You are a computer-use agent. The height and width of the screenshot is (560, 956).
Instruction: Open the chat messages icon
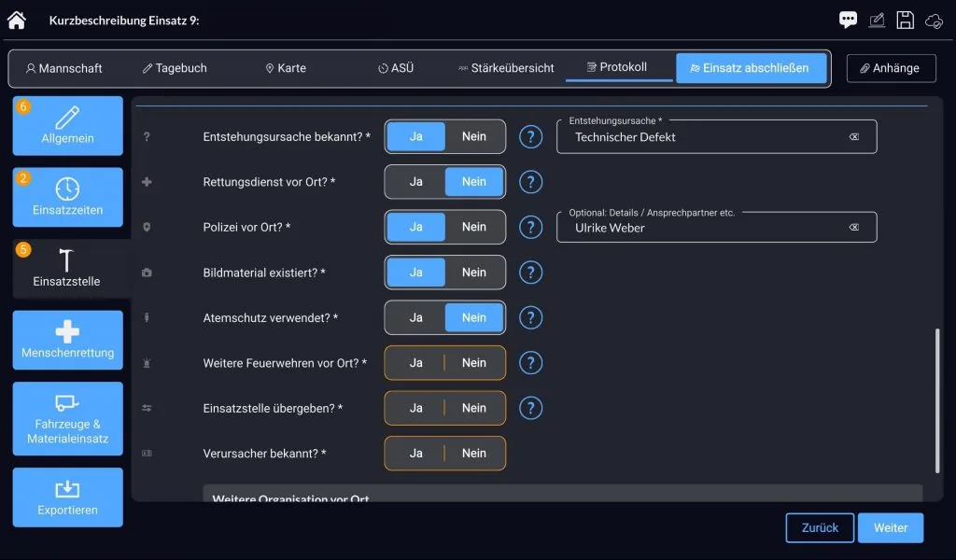tap(848, 21)
